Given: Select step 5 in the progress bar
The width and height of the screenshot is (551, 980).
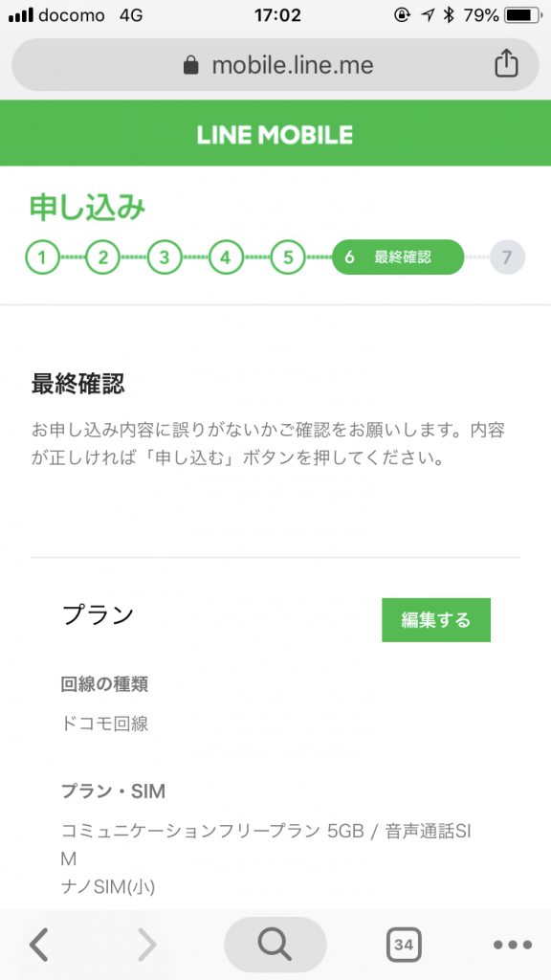Looking at the screenshot, I should click(288, 257).
